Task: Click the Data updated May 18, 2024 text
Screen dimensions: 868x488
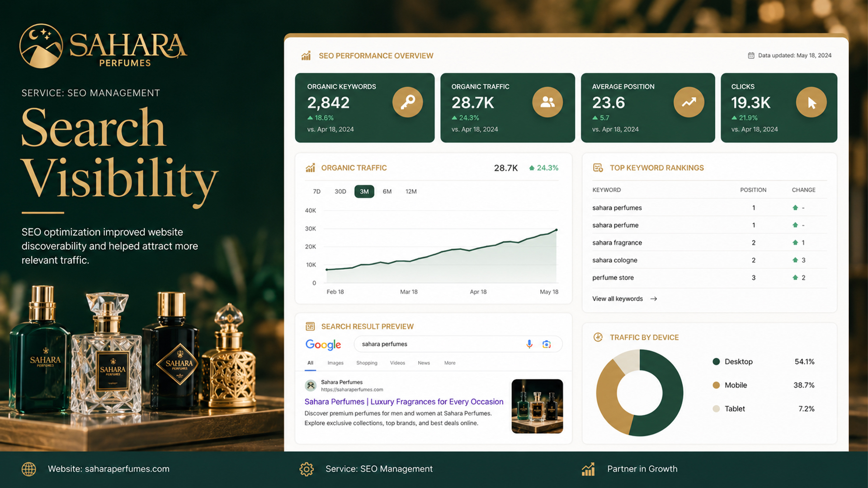Action: click(795, 56)
